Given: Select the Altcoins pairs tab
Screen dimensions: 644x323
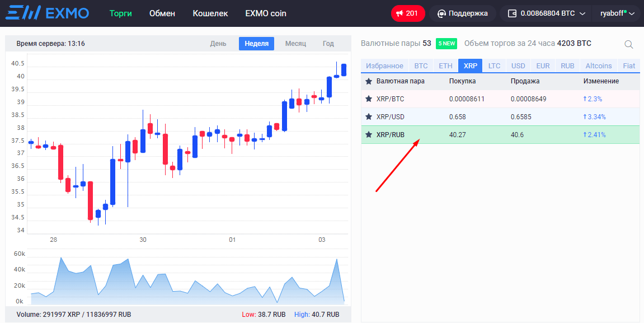Looking at the screenshot, I should (x=599, y=65).
